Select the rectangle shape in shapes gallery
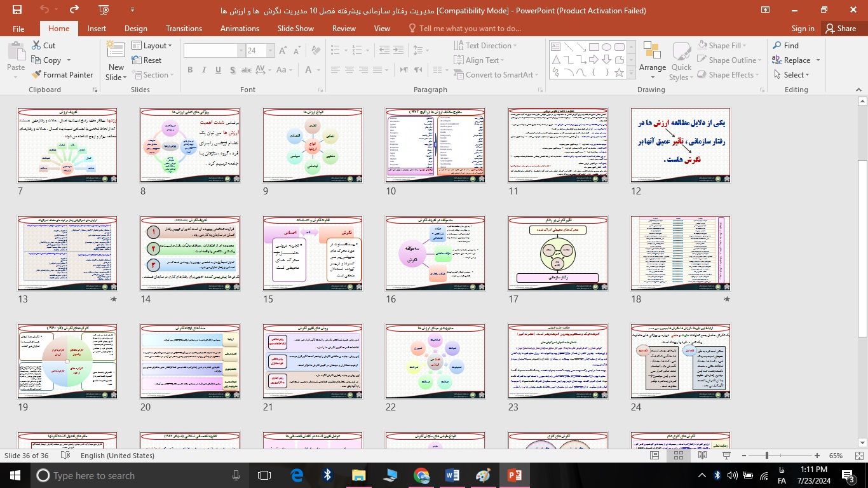The width and height of the screenshot is (868, 488). pos(594,47)
